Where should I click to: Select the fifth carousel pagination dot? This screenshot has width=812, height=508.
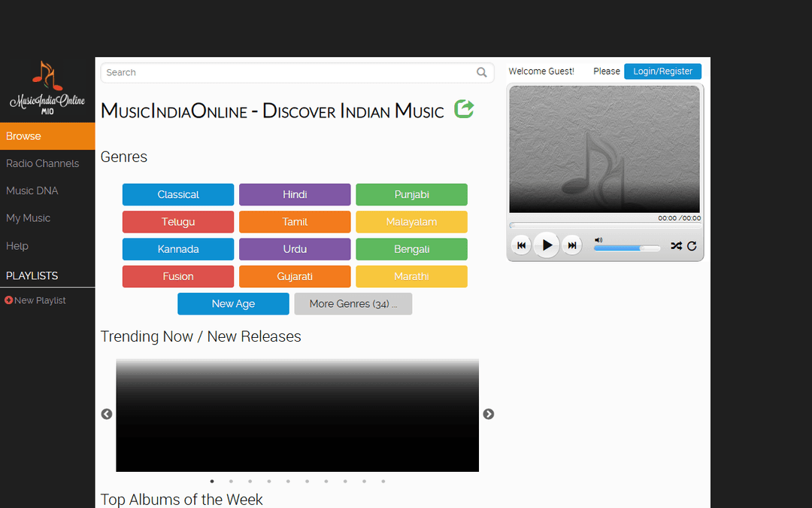point(288,481)
